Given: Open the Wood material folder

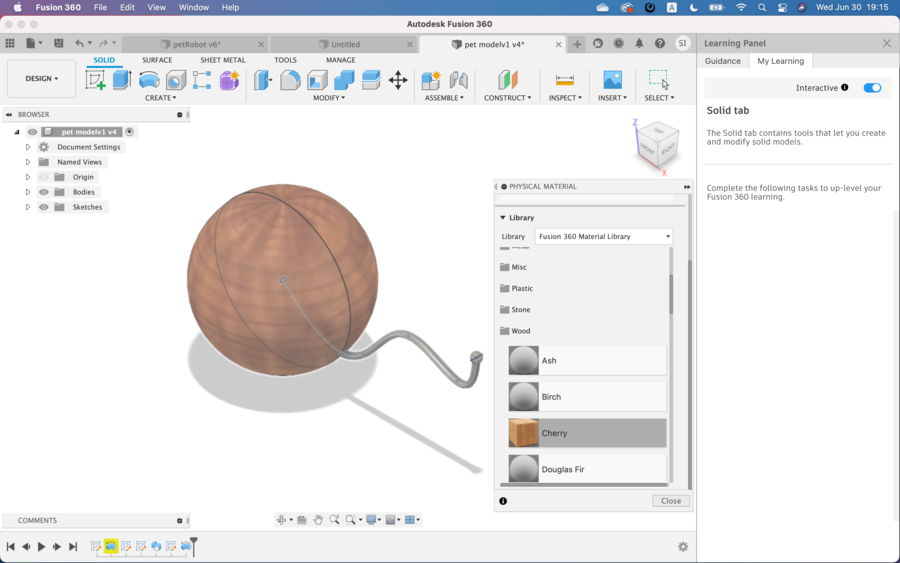Looking at the screenshot, I should click(x=515, y=331).
